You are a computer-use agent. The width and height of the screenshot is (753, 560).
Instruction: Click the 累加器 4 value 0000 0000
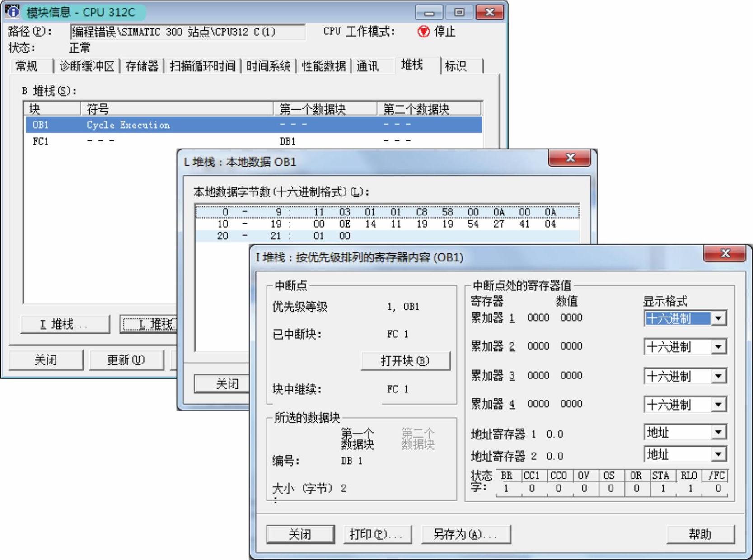tap(555, 404)
